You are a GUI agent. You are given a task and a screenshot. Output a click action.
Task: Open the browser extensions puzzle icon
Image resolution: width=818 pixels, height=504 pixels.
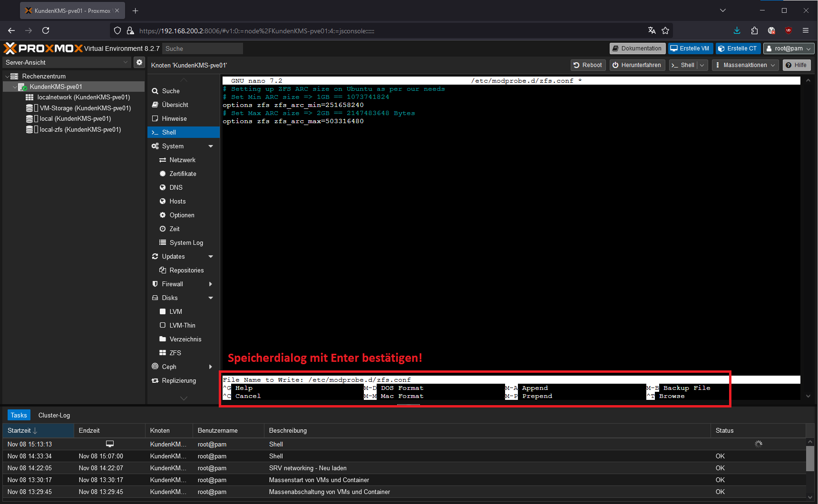(x=754, y=30)
